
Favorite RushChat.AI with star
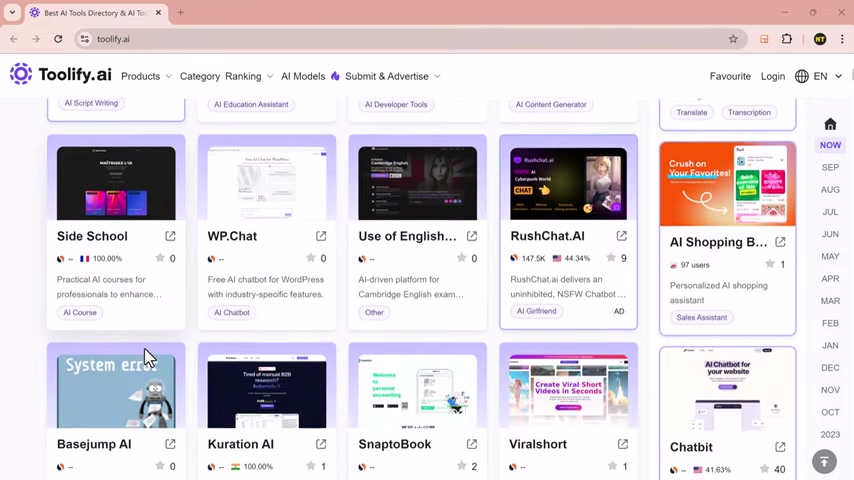[611, 257]
